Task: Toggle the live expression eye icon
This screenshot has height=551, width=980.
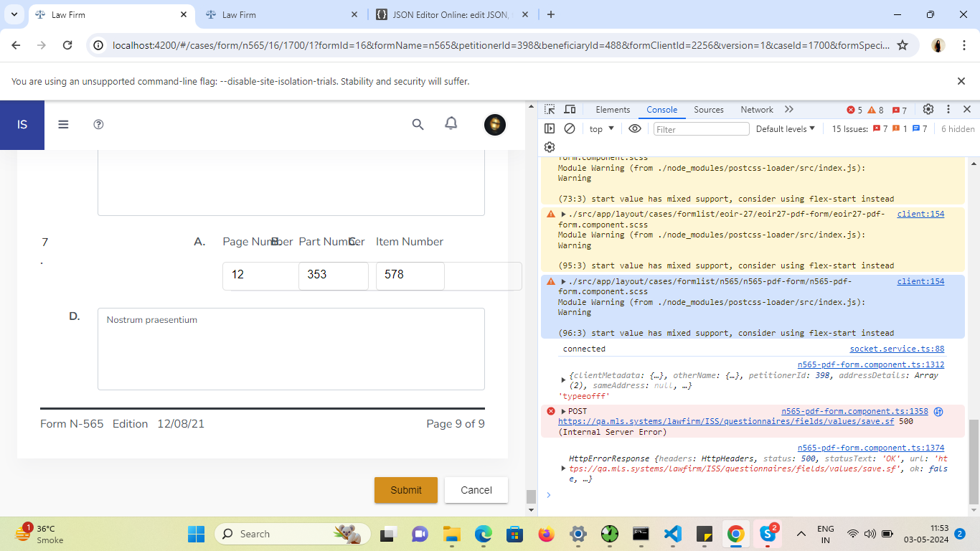Action: point(635,128)
